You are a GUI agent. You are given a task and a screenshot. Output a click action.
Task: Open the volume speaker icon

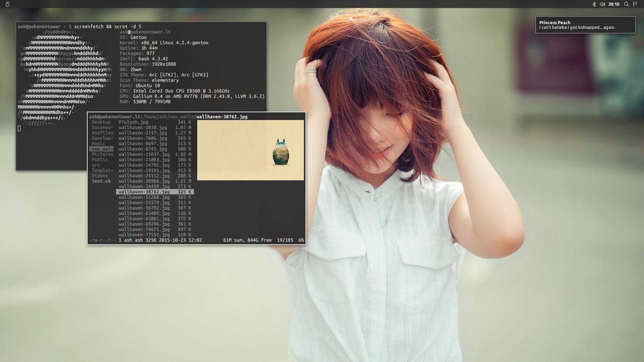click(602, 4)
